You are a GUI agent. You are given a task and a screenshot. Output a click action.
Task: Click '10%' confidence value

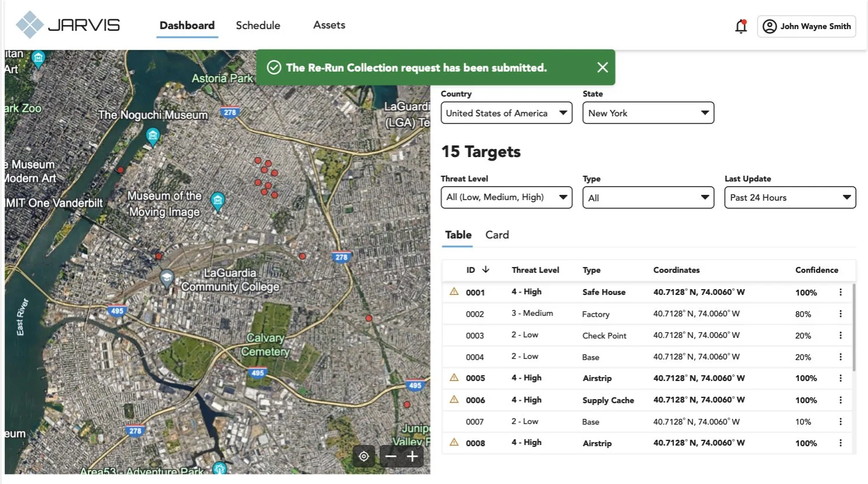click(x=803, y=422)
